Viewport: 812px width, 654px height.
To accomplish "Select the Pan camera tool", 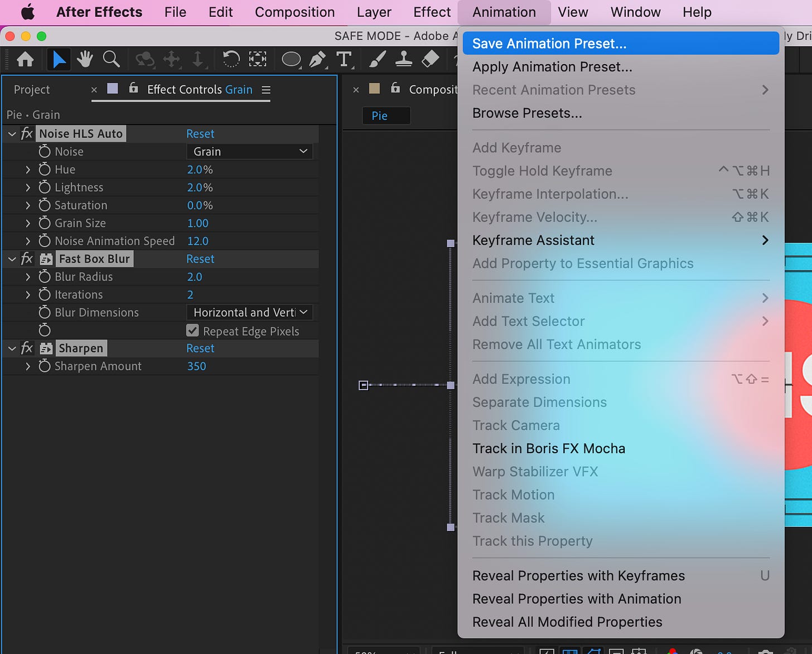I will (172, 59).
